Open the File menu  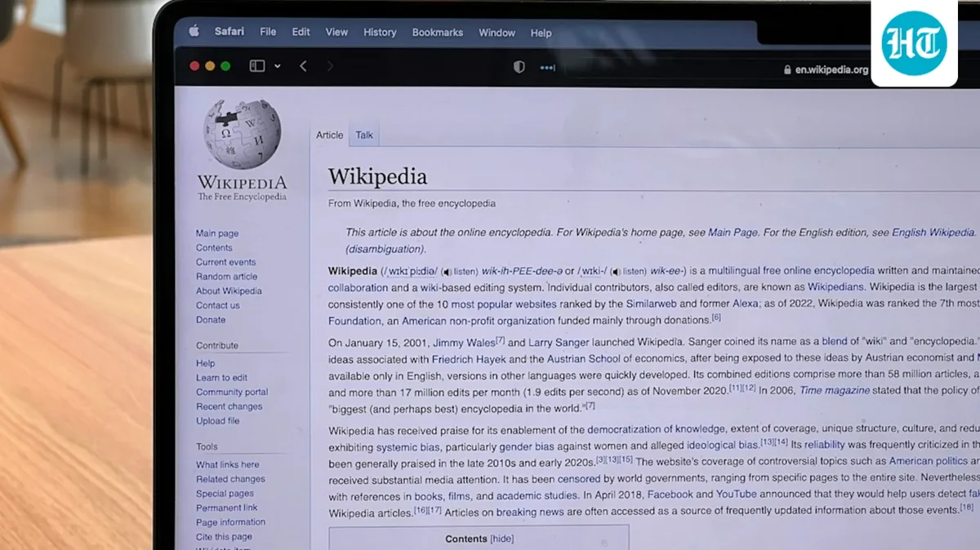[268, 32]
